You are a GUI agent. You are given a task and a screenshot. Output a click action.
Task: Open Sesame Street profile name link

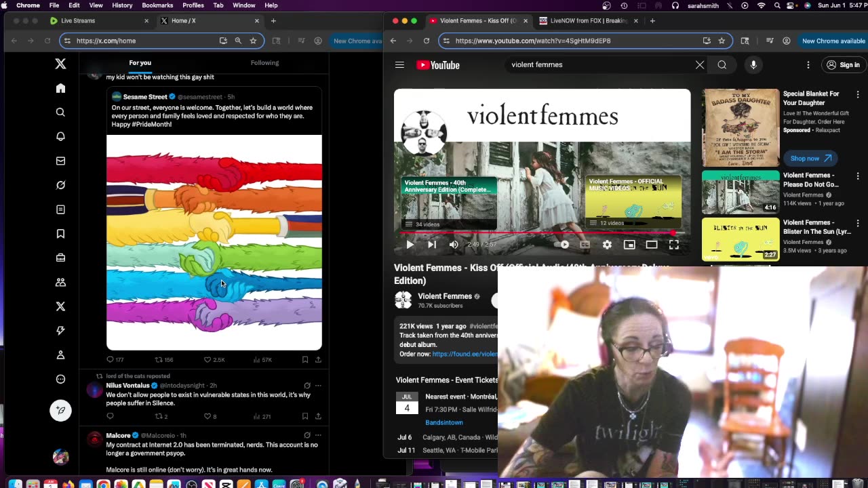pyautogui.click(x=145, y=97)
